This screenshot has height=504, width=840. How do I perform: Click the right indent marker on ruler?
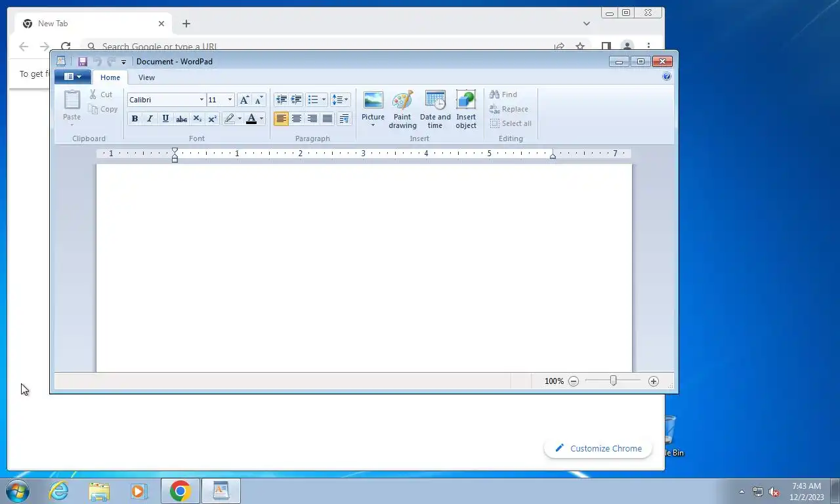553,156
